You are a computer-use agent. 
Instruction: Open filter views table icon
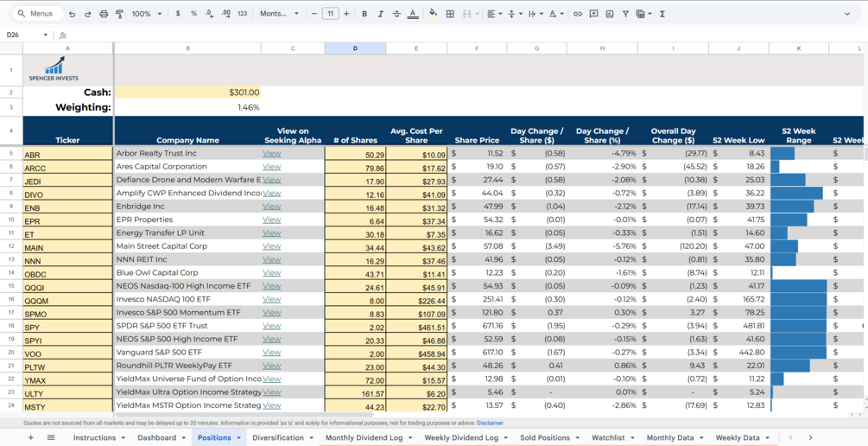click(643, 14)
